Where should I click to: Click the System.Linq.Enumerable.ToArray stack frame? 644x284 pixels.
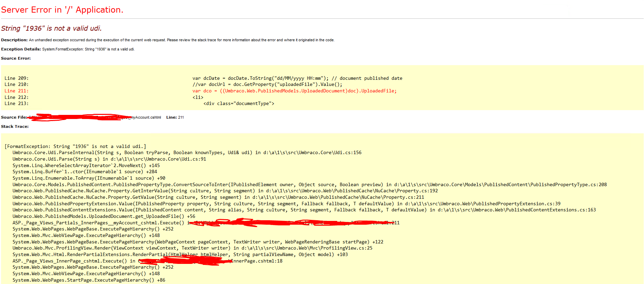coord(89,178)
